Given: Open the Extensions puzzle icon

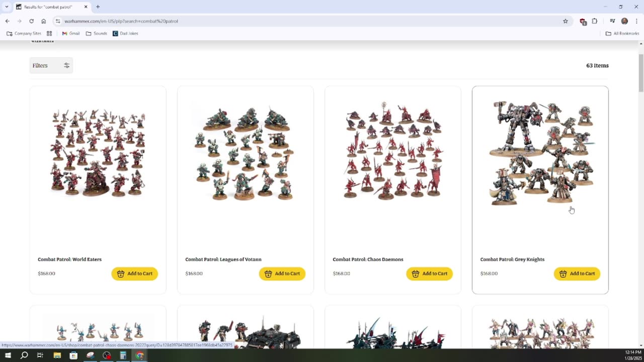Looking at the screenshot, I should click(595, 21).
